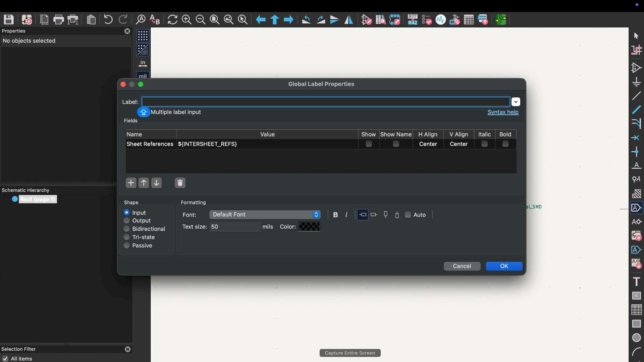Open the Label history dropdown arrow
Screen dimensions: 644x362
[516, 102]
